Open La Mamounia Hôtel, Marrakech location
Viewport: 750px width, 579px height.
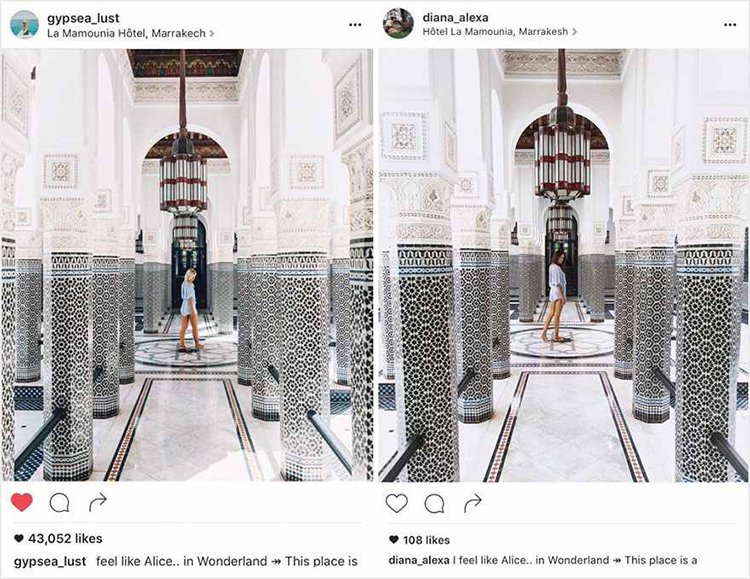tap(126, 33)
